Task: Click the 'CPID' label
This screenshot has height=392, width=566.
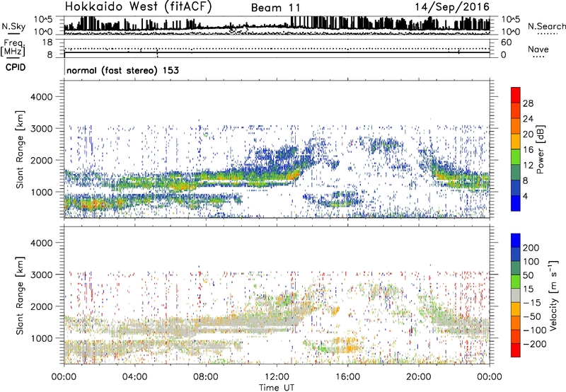Action: click(16, 67)
